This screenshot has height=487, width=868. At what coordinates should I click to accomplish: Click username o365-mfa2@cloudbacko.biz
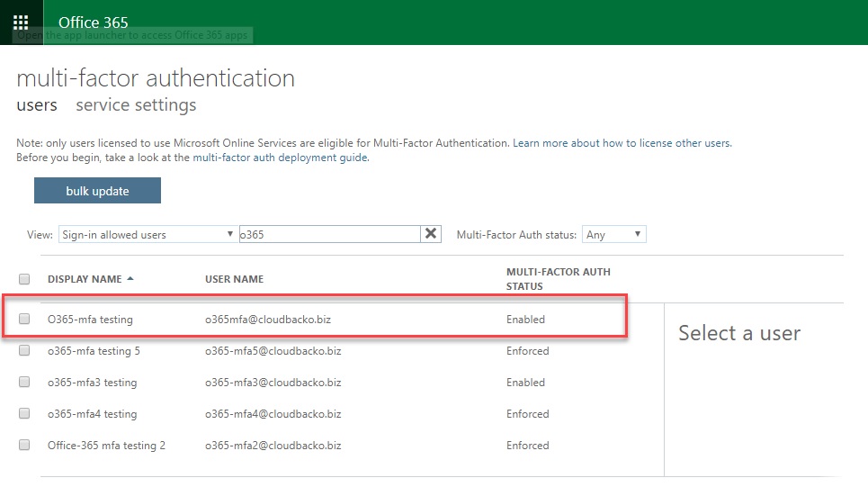point(273,446)
